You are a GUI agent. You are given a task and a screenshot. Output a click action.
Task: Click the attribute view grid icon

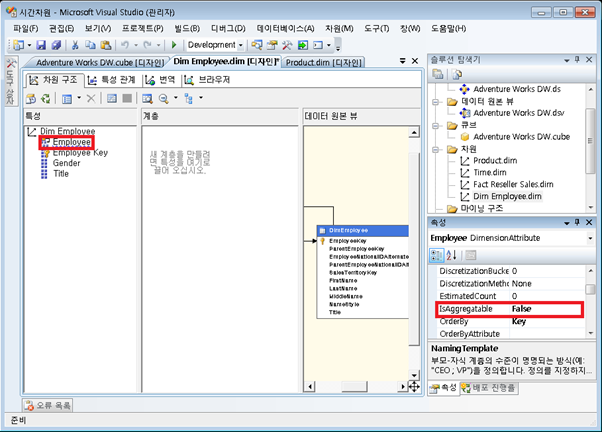pos(67,99)
